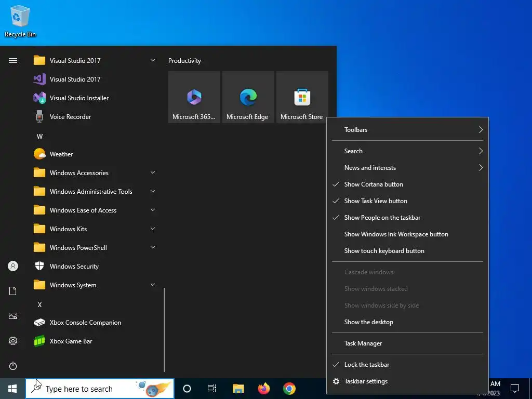532x399 pixels.
Task: Expand Windows Accessories folder
Action: tap(95, 172)
